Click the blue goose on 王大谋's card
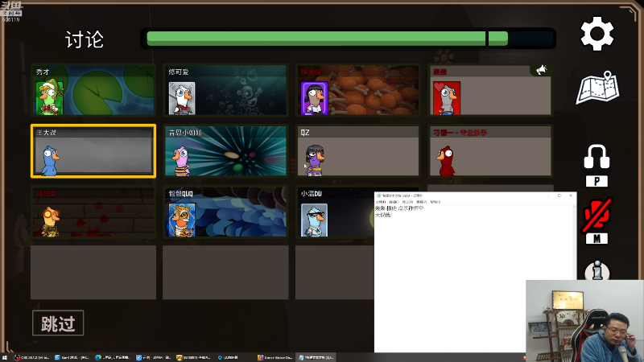The width and height of the screenshot is (644, 362). [50, 162]
